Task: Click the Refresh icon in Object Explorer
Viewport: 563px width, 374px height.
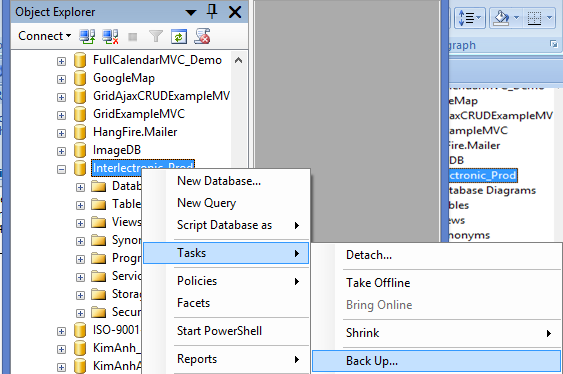Action: click(x=179, y=37)
